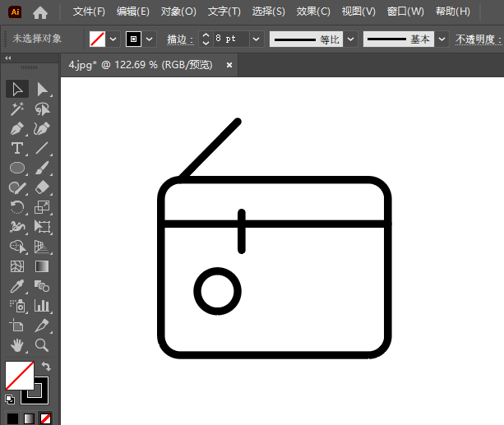Select the Perspective Grid tool
504x425 pixels.
pos(42,247)
